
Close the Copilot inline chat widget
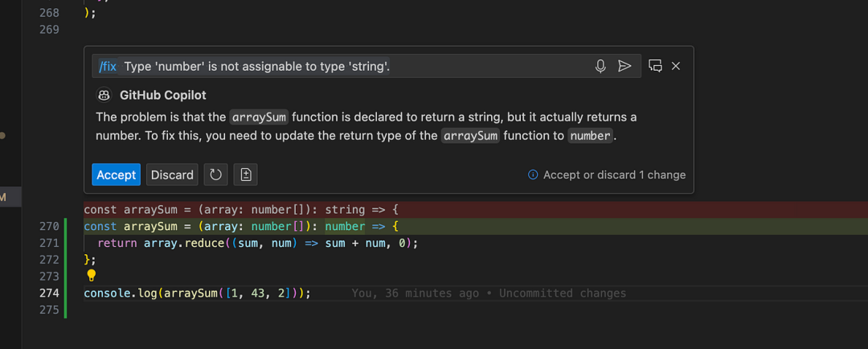676,66
